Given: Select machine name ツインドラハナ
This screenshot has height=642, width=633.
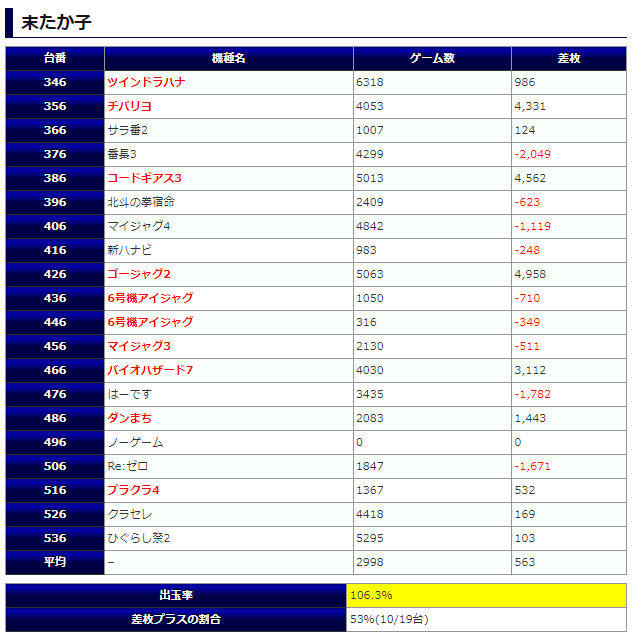Looking at the screenshot, I should click(x=146, y=82).
